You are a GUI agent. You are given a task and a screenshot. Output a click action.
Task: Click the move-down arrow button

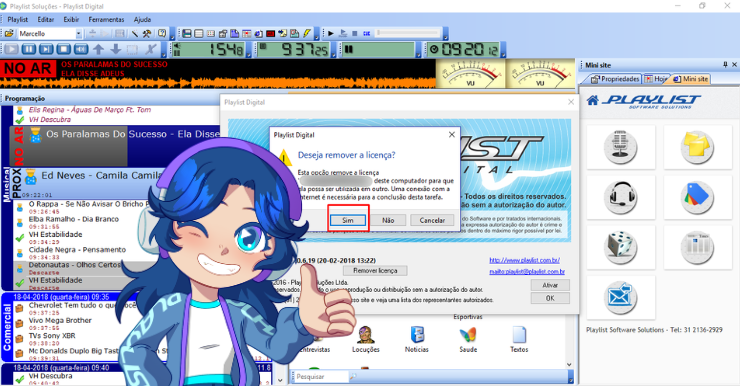116,49
